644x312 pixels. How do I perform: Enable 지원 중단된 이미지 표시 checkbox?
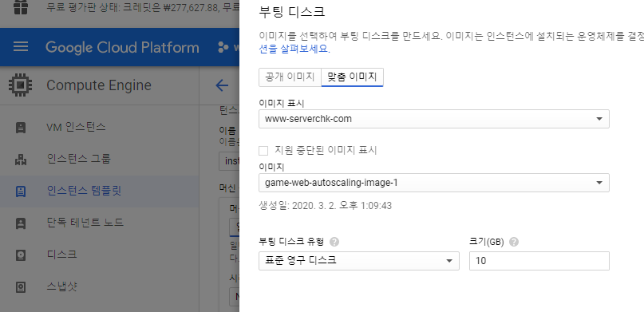pos(263,151)
